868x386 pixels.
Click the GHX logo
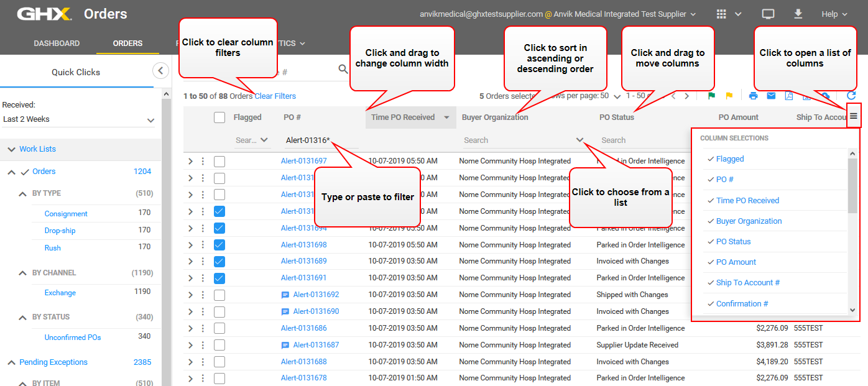pyautogui.click(x=44, y=14)
